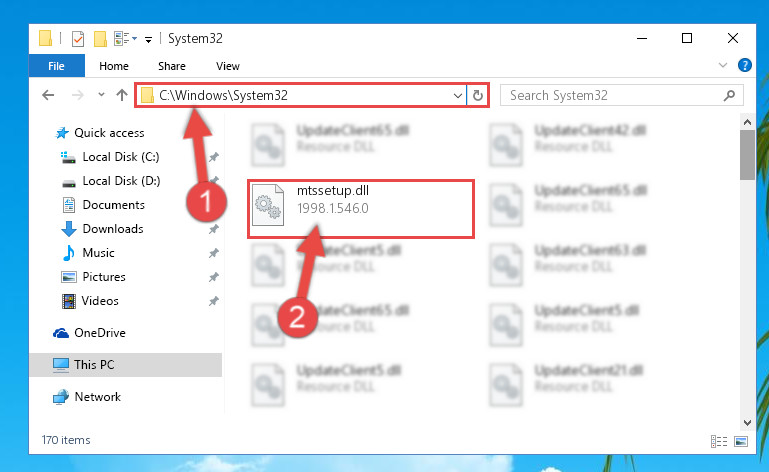Open Videos folder in sidebar
The image size is (769, 472).
pyautogui.click(x=100, y=301)
